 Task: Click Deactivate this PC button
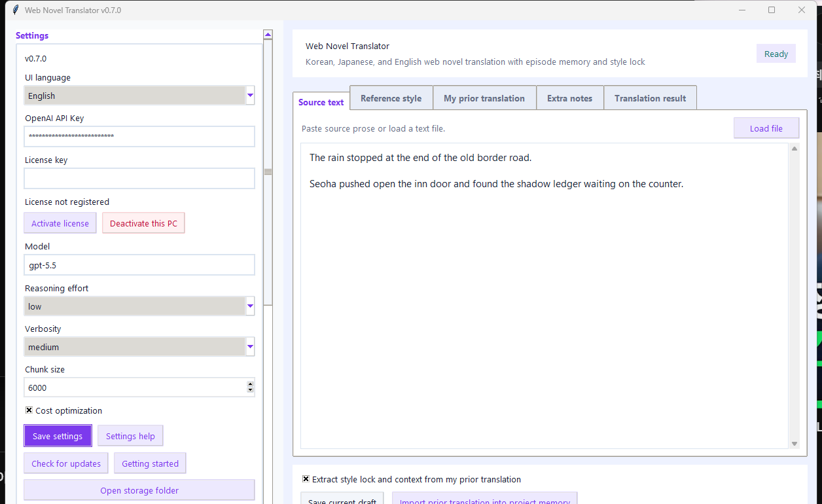coord(143,223)
